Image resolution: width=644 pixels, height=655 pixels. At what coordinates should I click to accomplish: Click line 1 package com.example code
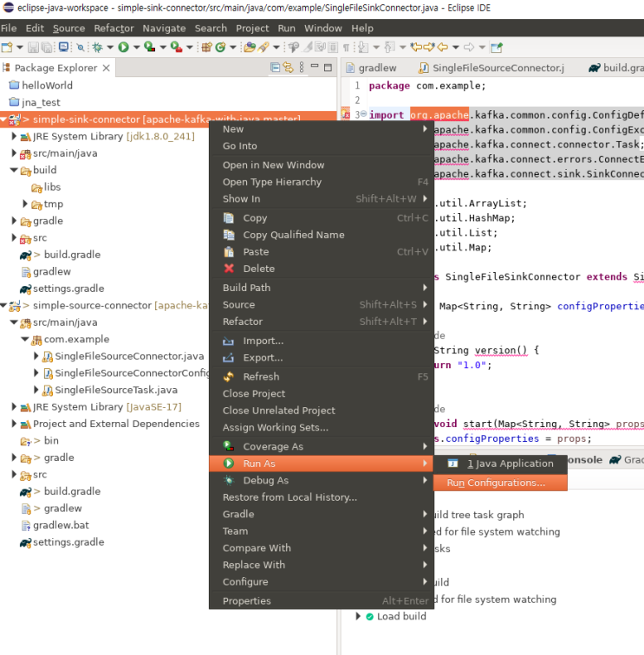click(x=427, y=86)
